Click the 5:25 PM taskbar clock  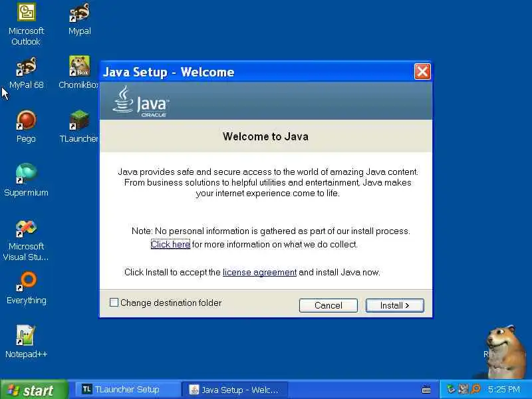click(x=503, y=389)
